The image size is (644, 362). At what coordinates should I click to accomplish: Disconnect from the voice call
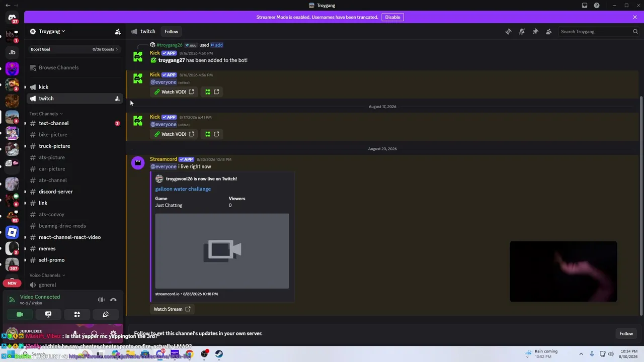113,300
